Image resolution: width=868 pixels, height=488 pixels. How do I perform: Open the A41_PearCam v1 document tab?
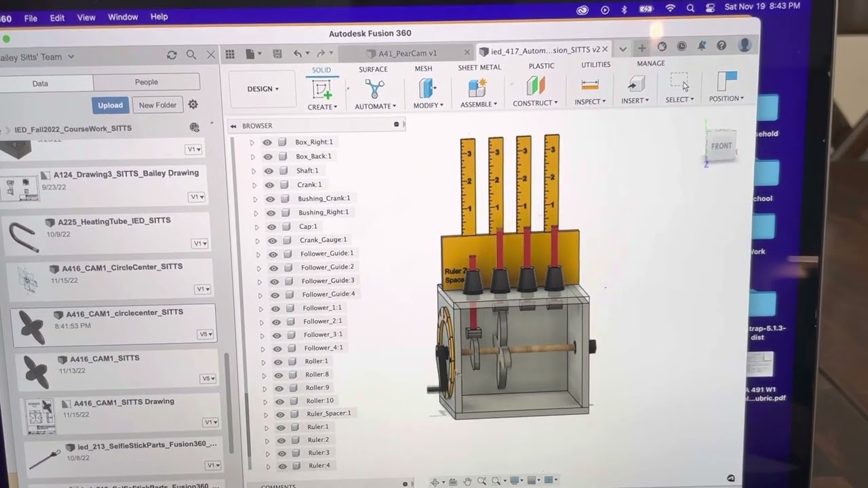pyautogui.click(x=406, y=53)
